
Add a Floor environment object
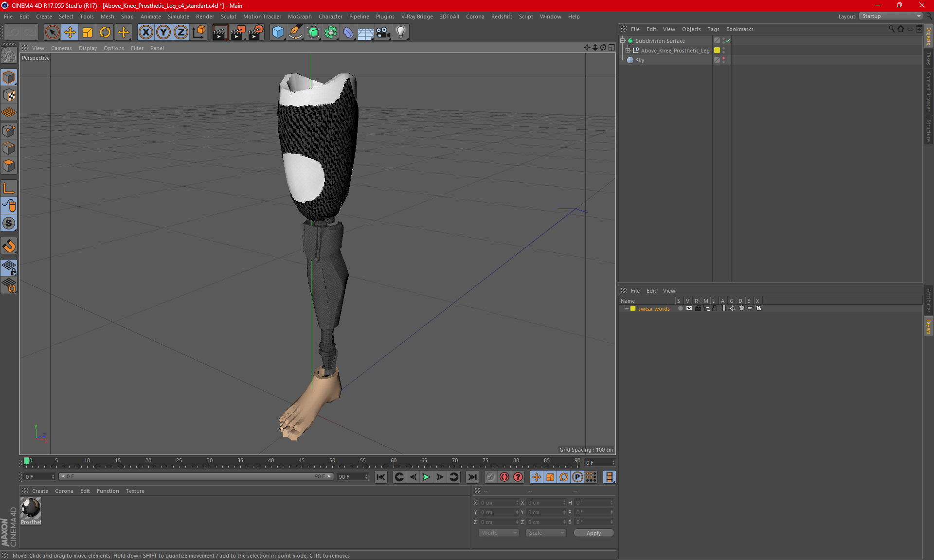point(366,32)
